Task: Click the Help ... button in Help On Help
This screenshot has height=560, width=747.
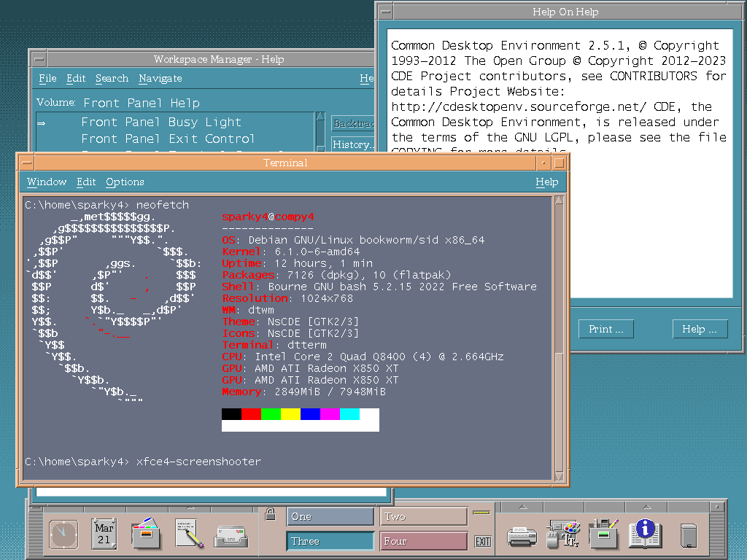Action: click(700, 329)
